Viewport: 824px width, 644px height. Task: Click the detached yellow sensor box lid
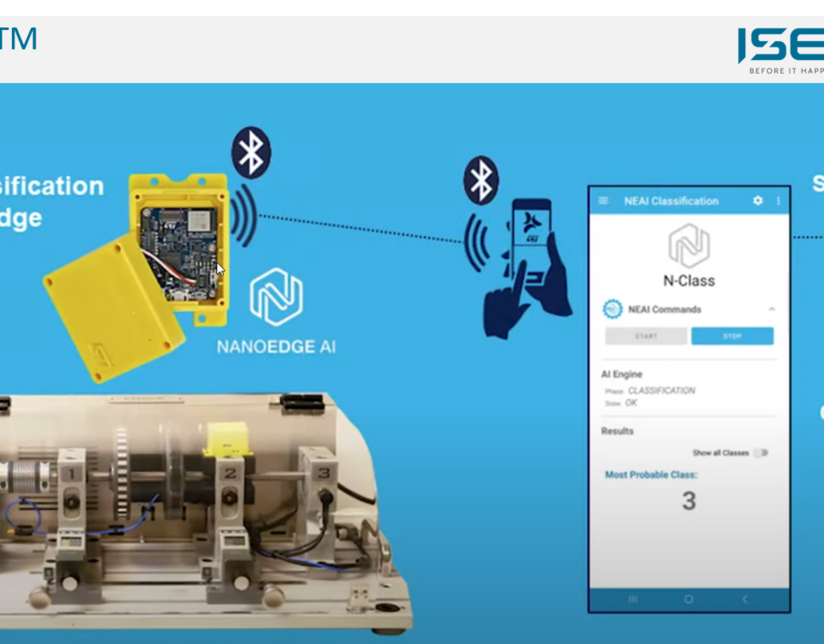pos(113,307)
